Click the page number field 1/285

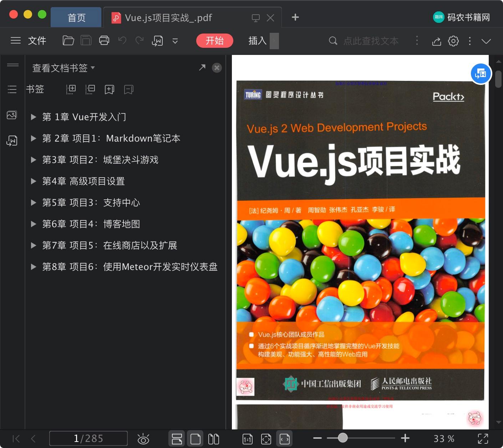coord(88,438)
